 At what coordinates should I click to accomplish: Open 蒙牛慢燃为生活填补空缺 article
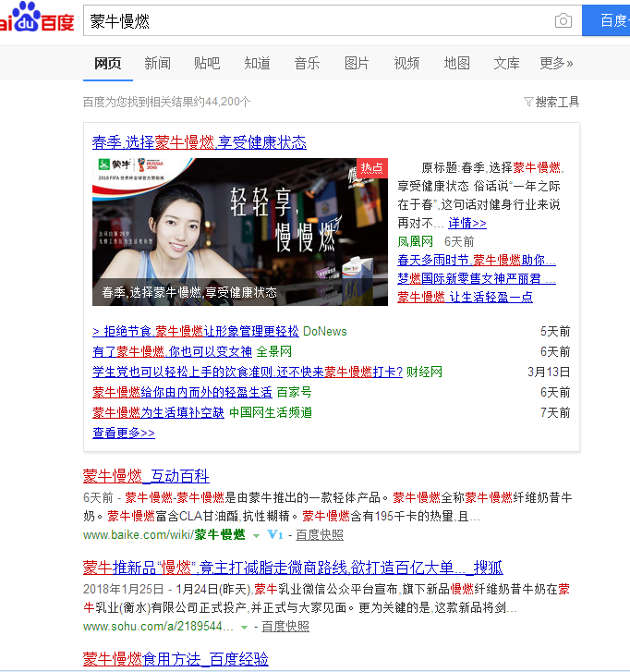click(x=159, y=412)
